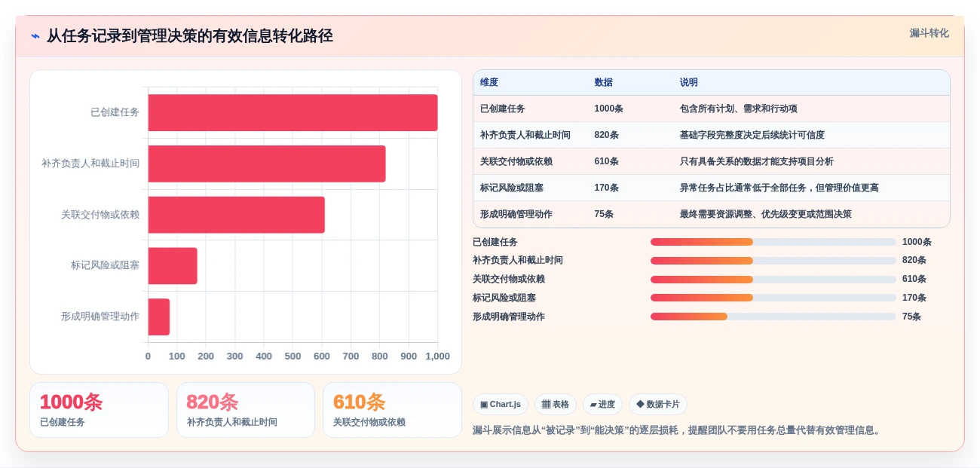Click table cell 820条
The width and height of the screenshot is (980, 468).
pos(606,135)
